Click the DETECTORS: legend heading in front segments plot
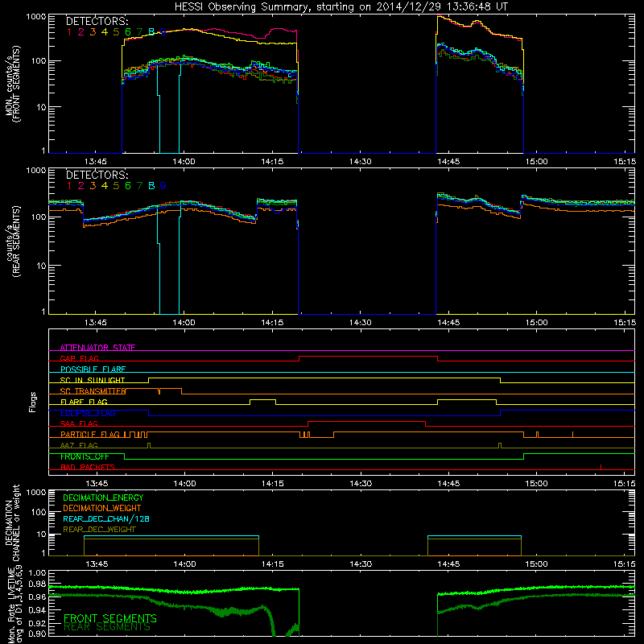This screenshot has height=644, width=644. [97, 21]
